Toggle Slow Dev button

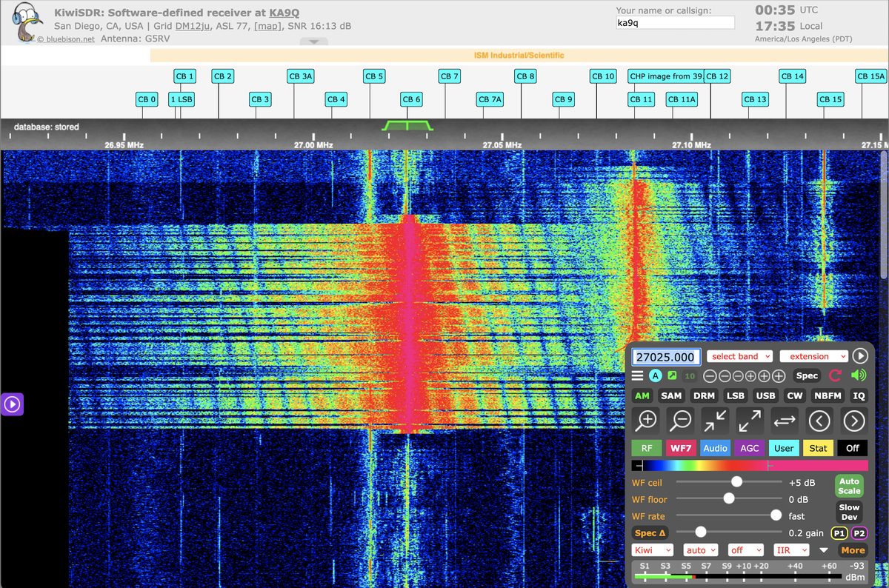coord(849,512)
